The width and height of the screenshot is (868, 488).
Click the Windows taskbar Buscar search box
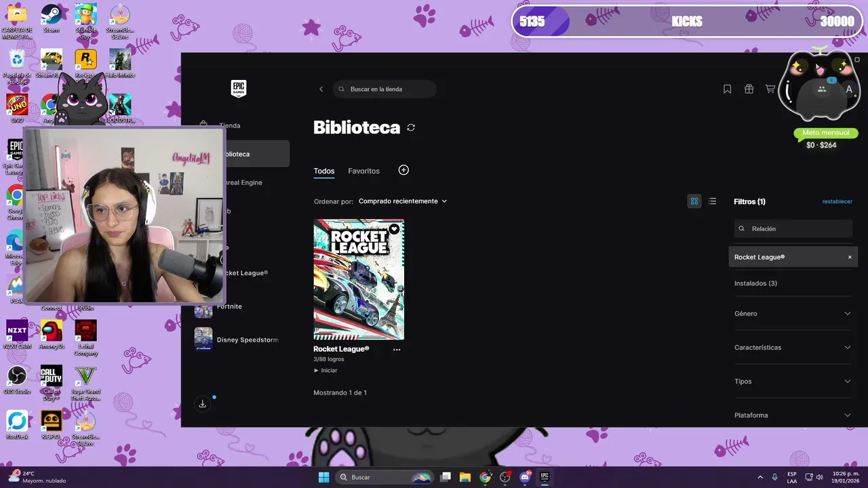(x=385, y=477)
